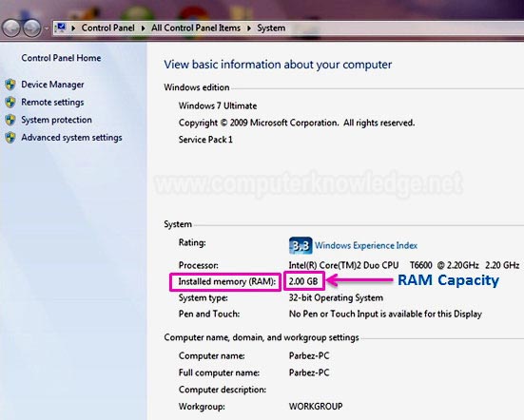Screen dimensions: 524x420
Task: Click the shield icon beside Remote settings
Action: pyautogui.click(x=10, y=103)
